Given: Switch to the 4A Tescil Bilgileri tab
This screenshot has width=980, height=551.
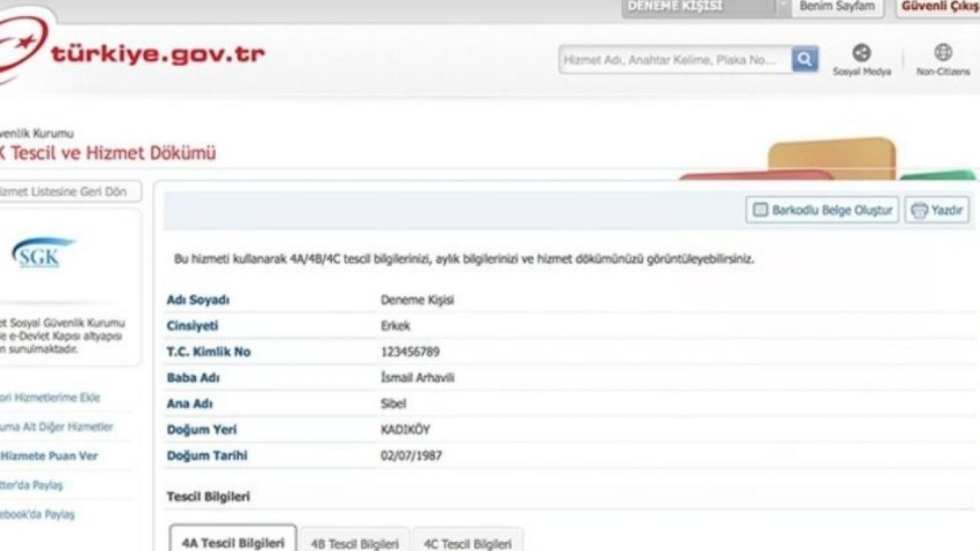Looking at the screenshot, I should click(x=233, y=543).
